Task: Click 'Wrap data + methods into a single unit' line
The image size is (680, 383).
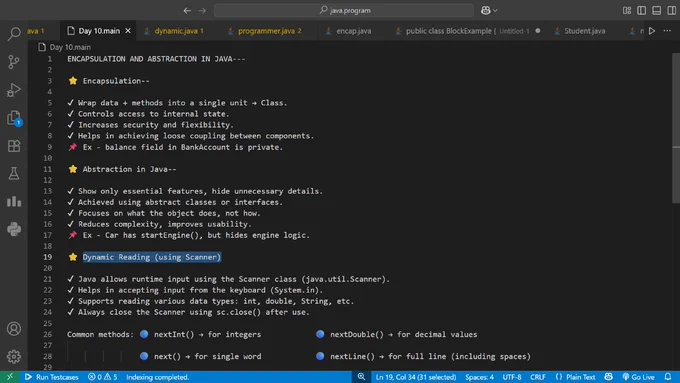Action: point(177,103)
